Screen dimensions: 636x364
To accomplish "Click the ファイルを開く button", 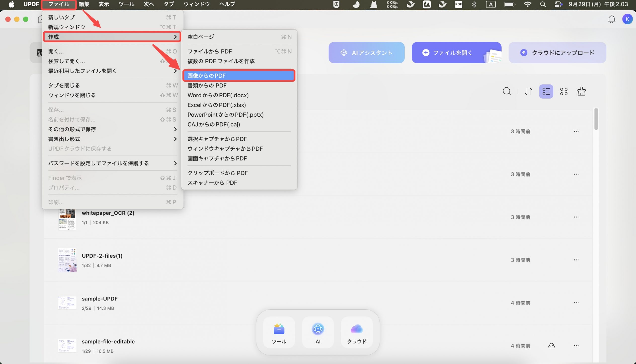I will pos(456,52).
